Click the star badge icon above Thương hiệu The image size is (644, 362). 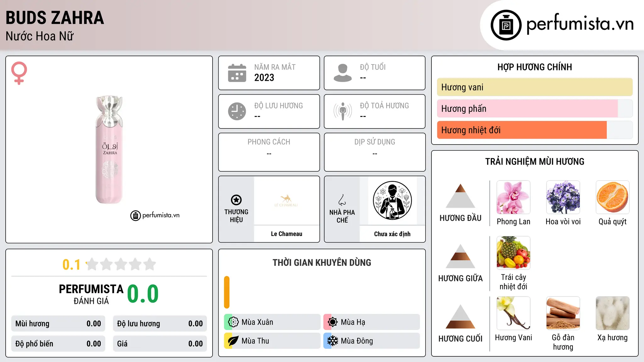tap(236, 200)
